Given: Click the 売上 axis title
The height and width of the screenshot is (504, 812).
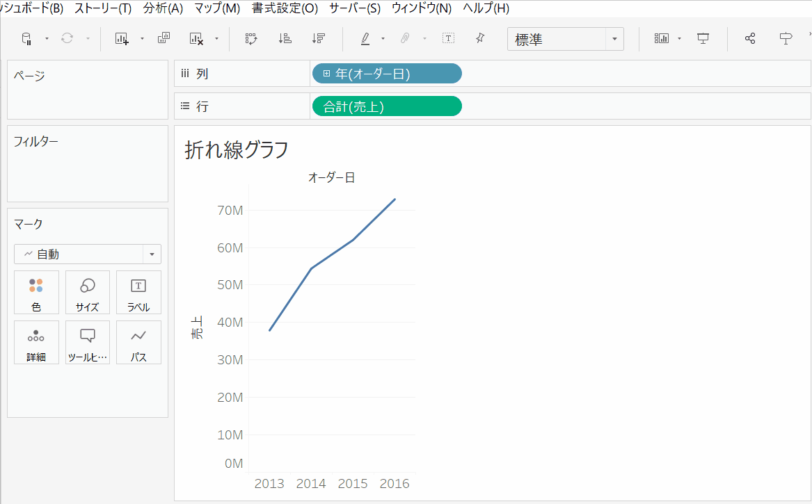Looking at the screenshot, I should (197, 327).
